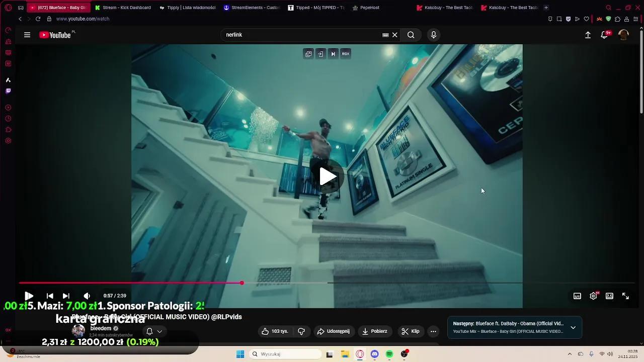Click the pop-out video overlay icon
Image resolution: width=644 pixels, height=362 pixels.
point(308,54)
